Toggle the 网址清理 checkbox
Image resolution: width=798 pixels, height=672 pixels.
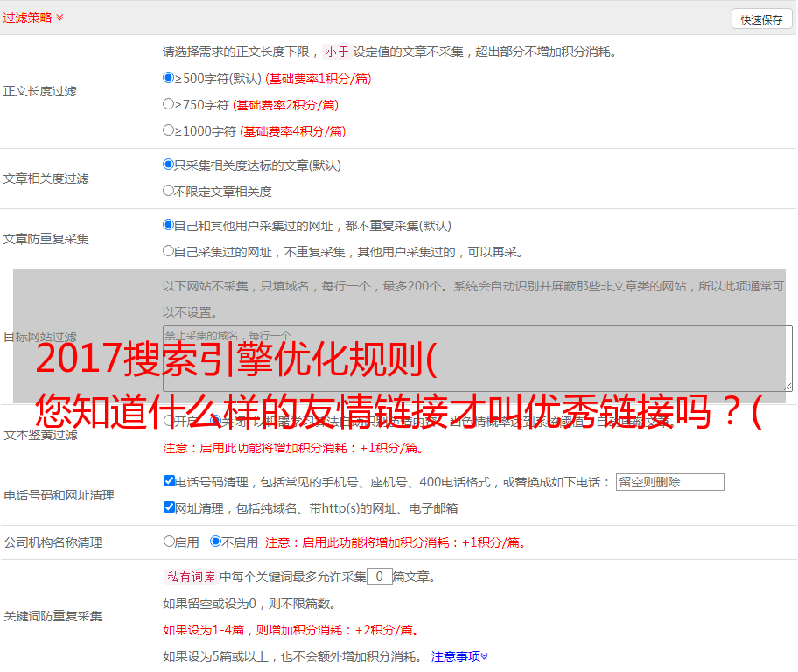[x=169, y=507]
